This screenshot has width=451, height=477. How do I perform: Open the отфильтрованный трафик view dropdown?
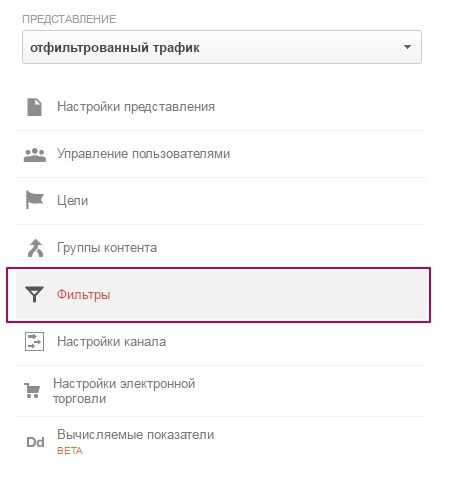click(x=222, y=47)
